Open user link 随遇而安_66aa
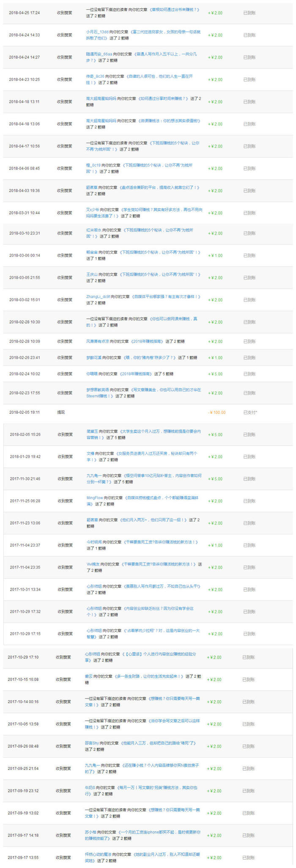This screenshot has height=868, width=296. pos(99,54)
